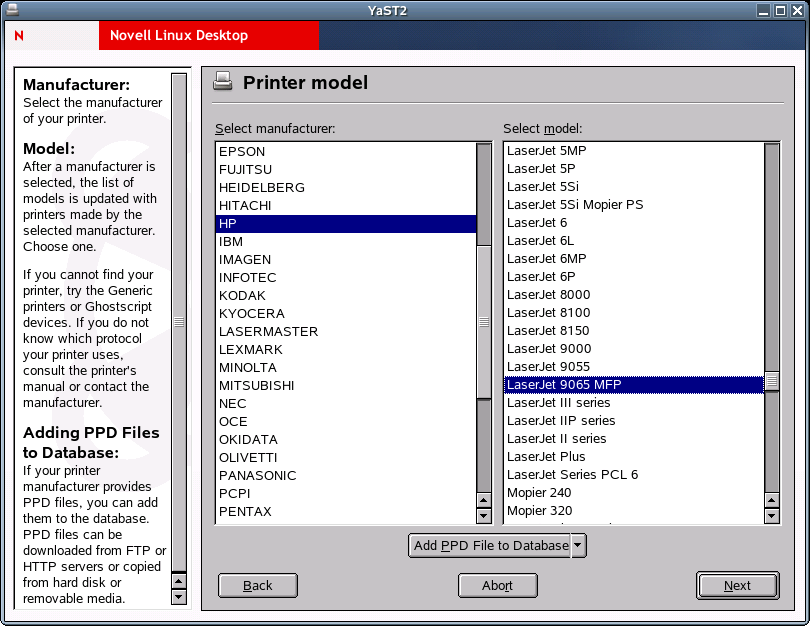The height and width of the screenshot is (626, 810).
Task: Click manufacturer list scroll-up arrow
Action: 484,499
